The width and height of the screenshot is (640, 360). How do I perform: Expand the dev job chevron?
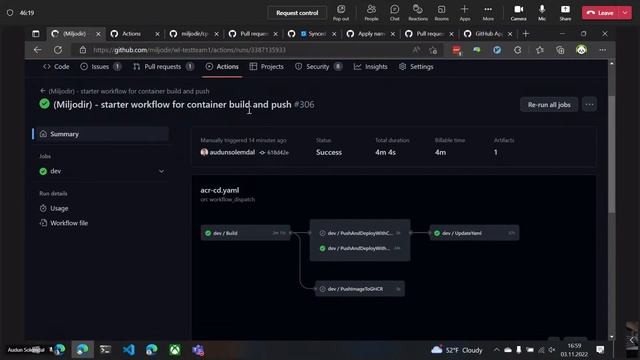161,171
